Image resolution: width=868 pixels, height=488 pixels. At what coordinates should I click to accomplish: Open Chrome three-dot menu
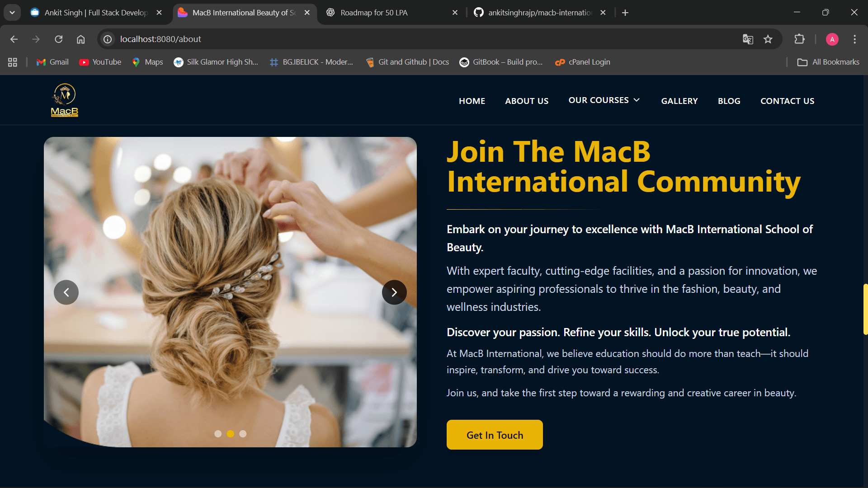854,39
